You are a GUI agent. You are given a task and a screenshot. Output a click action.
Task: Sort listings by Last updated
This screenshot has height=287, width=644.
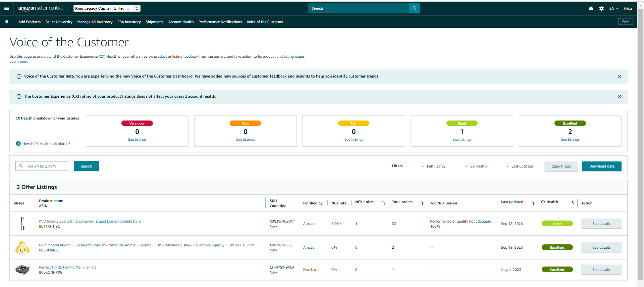tap(533, 202)
